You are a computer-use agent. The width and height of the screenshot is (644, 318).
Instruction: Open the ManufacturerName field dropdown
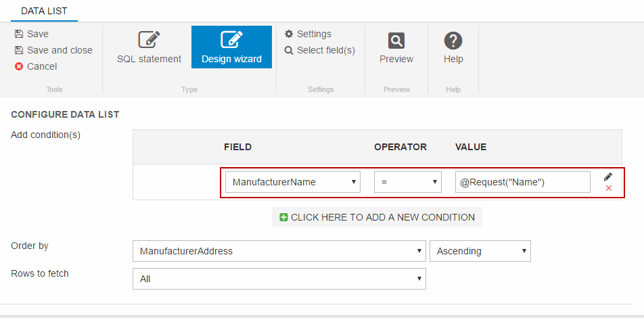[292, 182]
